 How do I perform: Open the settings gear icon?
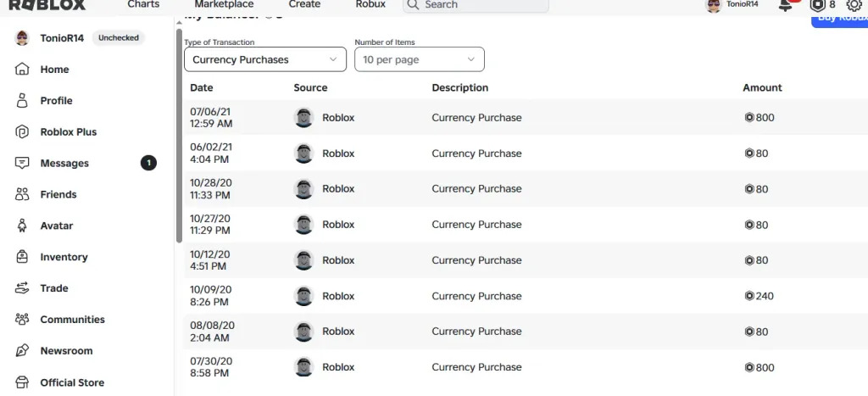[854, 5]
